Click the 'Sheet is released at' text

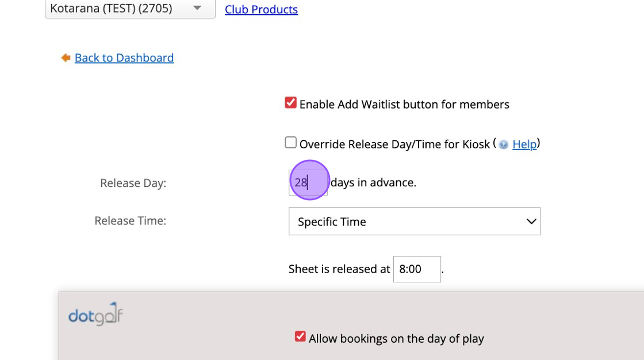pyautogui.click(x=339, y=269)
